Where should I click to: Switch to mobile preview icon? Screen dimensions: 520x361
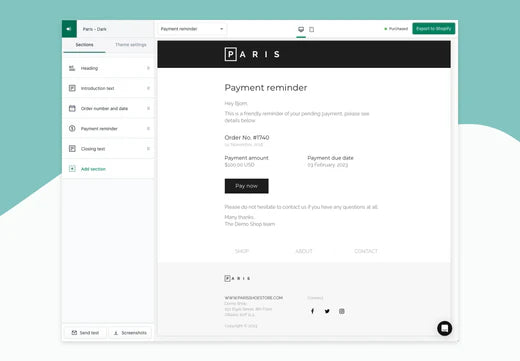coord(312,29)
